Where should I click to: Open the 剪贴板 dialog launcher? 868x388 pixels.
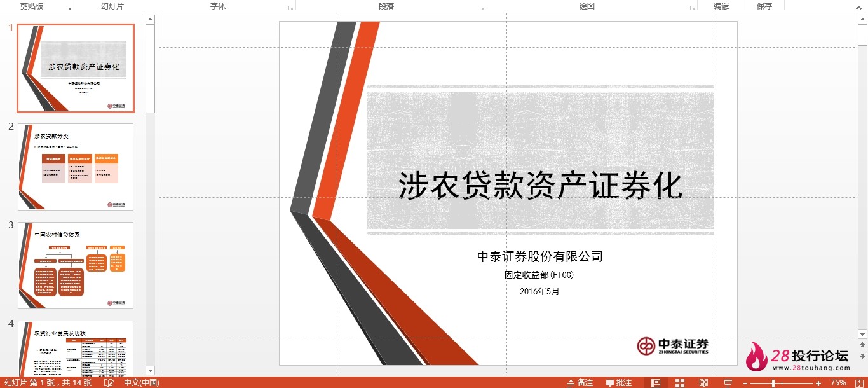pos(69,8)
